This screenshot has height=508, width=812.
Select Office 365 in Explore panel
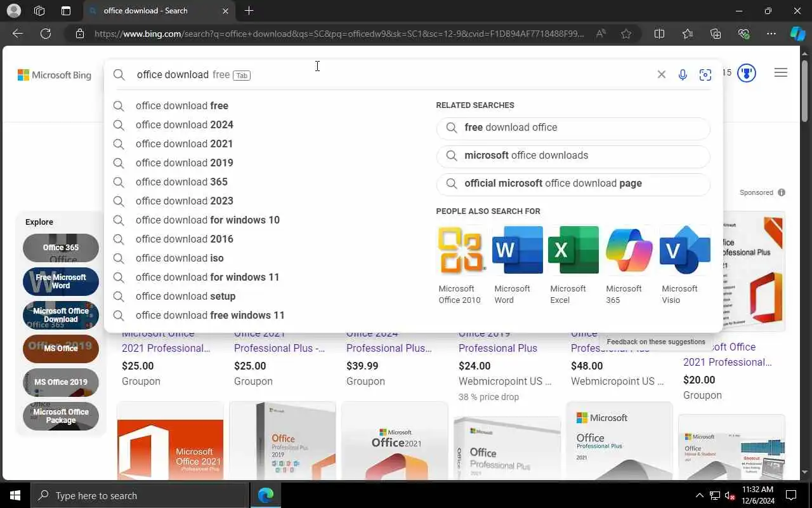click(x=61, y=248)
